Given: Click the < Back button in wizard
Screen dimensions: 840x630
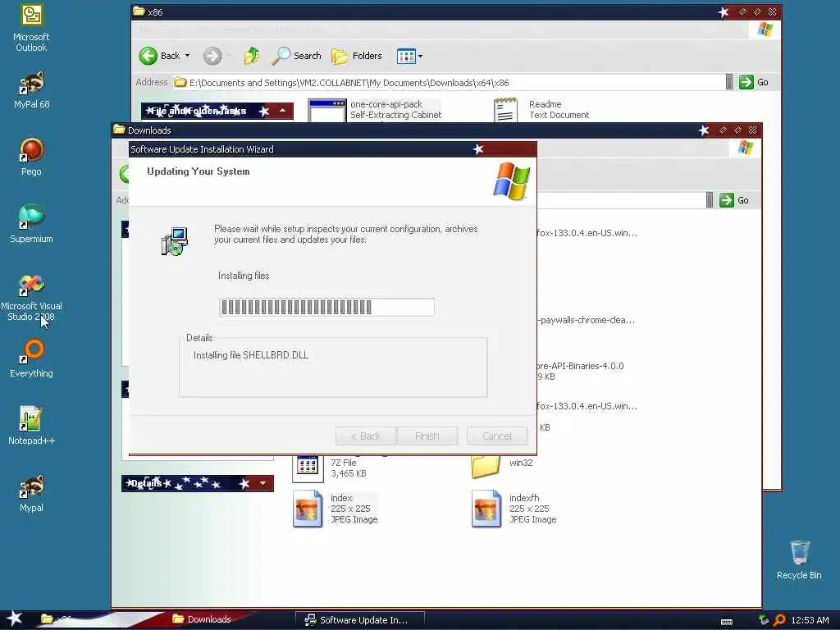Looking at the screenshot, I should click(366, 436).
